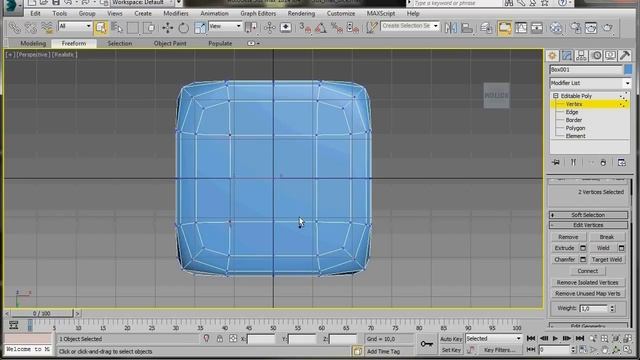The width and height of the screenshot is (640, 360).
Task: Click the Connect button
Action: (x=587, y=271)
